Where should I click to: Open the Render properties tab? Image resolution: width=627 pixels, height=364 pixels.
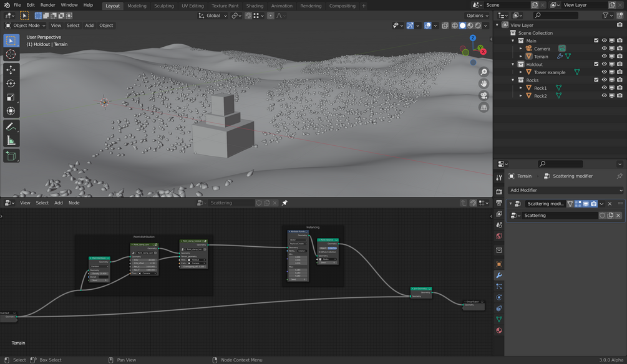coord(499,192)
